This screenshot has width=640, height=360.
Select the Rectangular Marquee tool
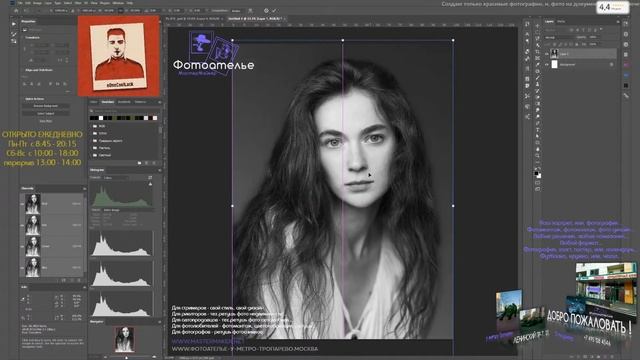tap(538, 32)
